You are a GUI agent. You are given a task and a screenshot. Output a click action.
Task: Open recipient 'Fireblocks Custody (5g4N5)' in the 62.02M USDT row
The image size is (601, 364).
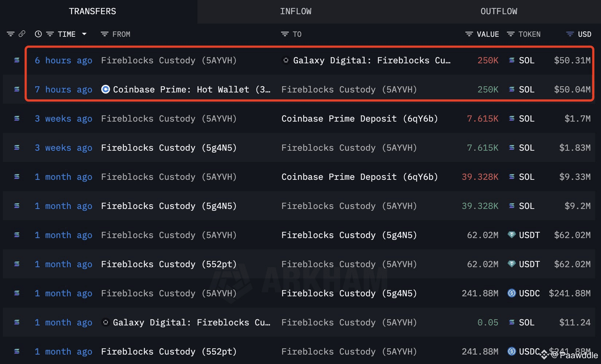pyautogui.click(x=349, y=235)
